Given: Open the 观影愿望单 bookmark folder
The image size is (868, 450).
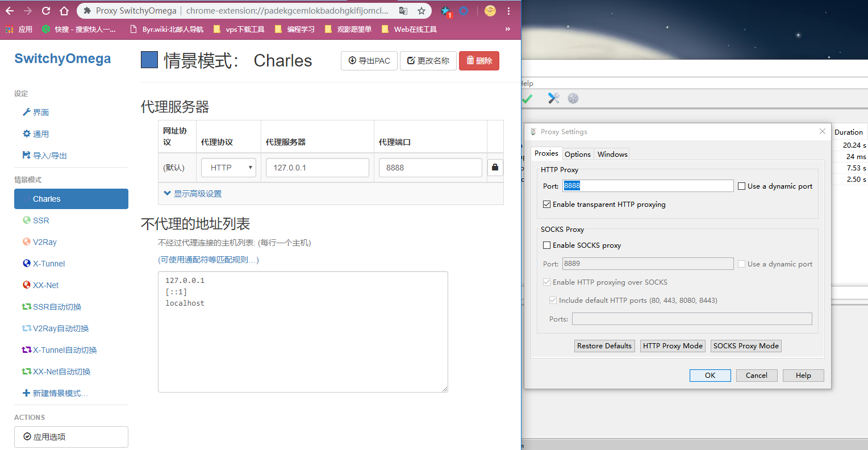Looking at the screenshot, I should click(x=348, y=29).
